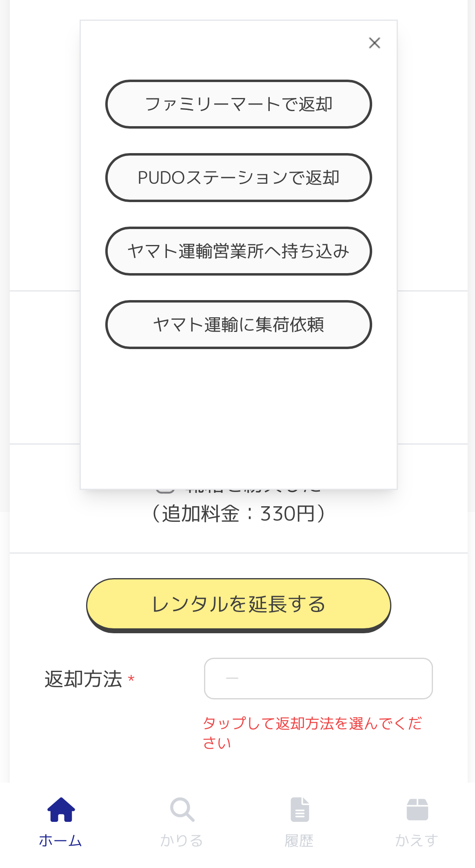The height and width of the screenshot is (868, 475).
Task: Close the return method popup
Action: pos(374,43)
